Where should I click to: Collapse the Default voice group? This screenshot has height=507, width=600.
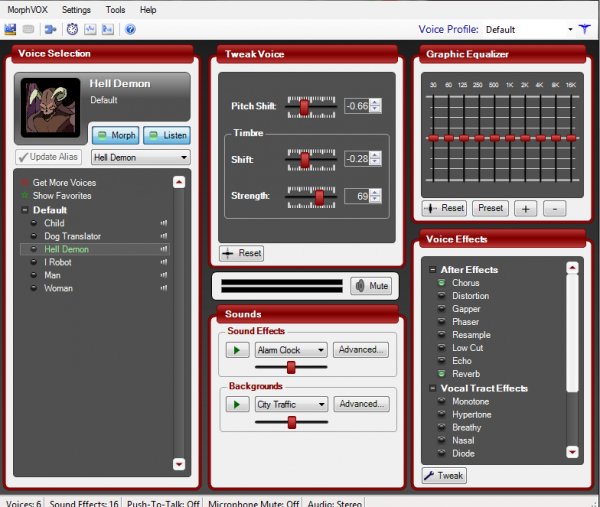coord(25,210)
